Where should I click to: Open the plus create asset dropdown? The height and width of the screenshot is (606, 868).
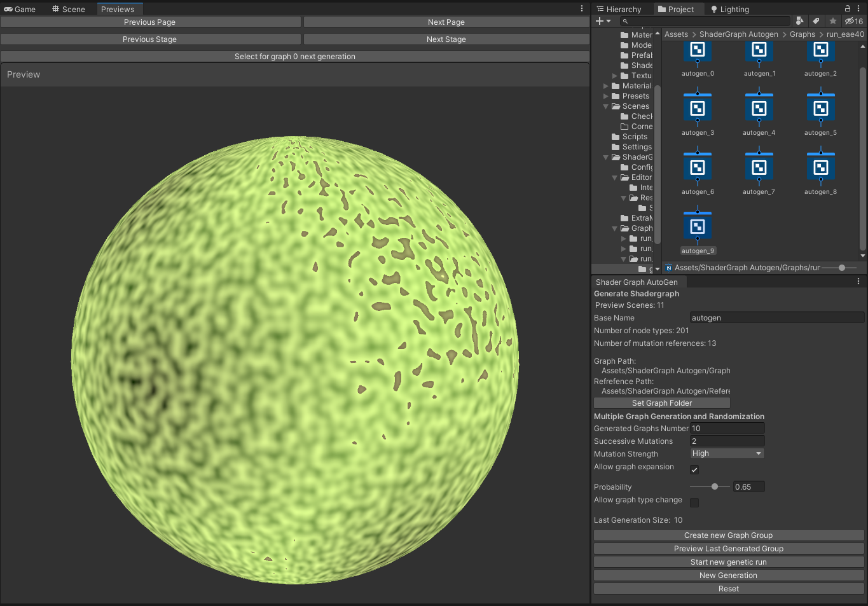click(603, 21)
